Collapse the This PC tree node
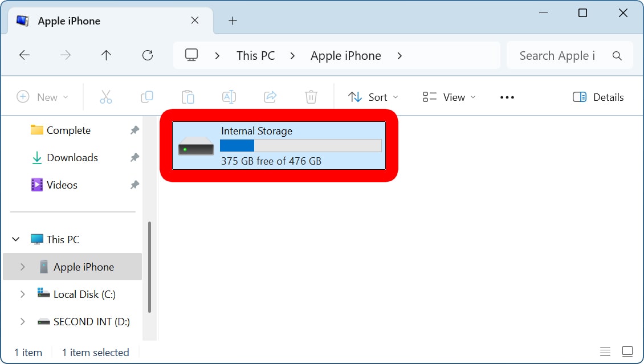 (x=17, y=239)
